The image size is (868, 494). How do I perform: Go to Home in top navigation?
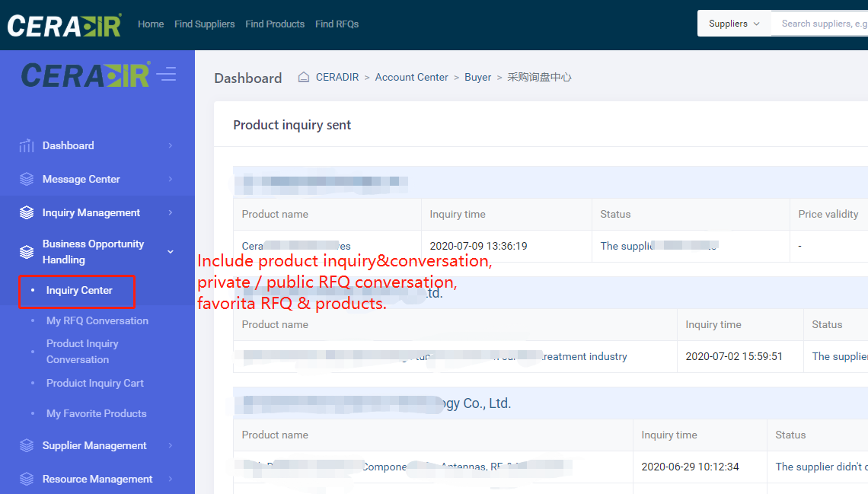pyautogui.click(x=151, y=24)
